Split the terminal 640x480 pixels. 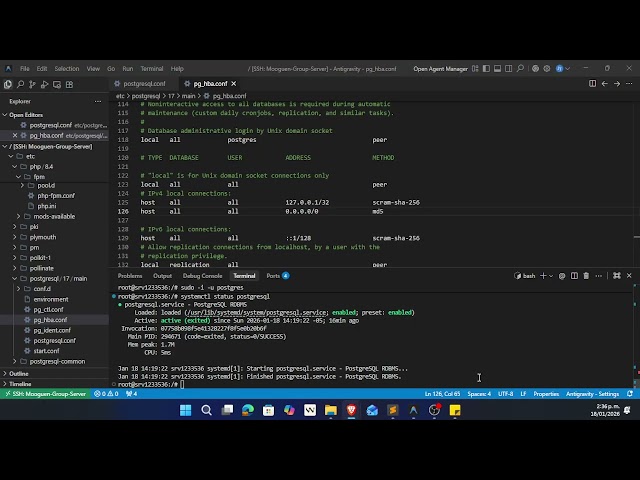(574, 276)
